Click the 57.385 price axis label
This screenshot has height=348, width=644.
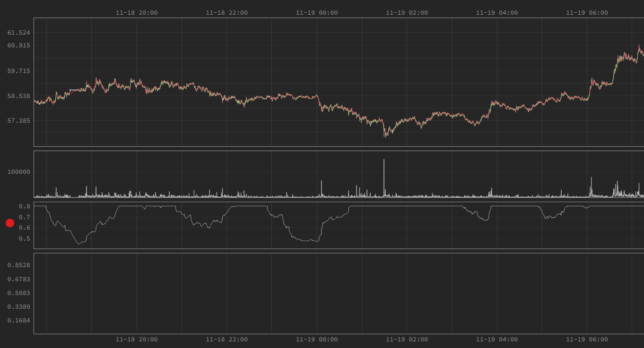pyautogui.click(x=19, y=121)
